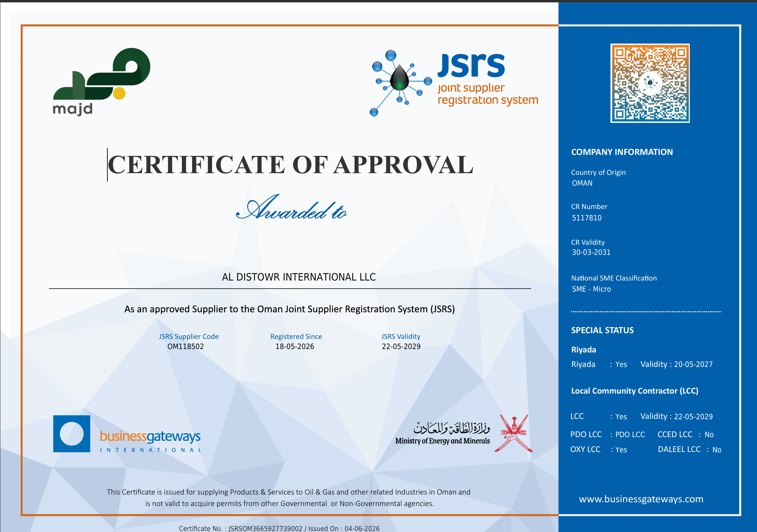This screenshot has height=532, width=757.
Task: Click the "Issued On : 04-06-2026" text
Action: [x=344, y=529]
